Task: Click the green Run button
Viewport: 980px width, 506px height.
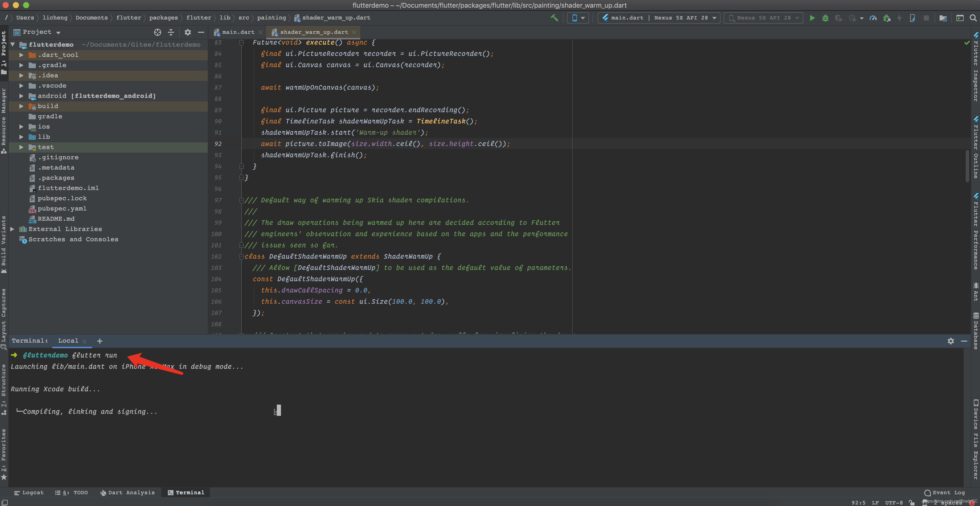Action: (812, 18)
